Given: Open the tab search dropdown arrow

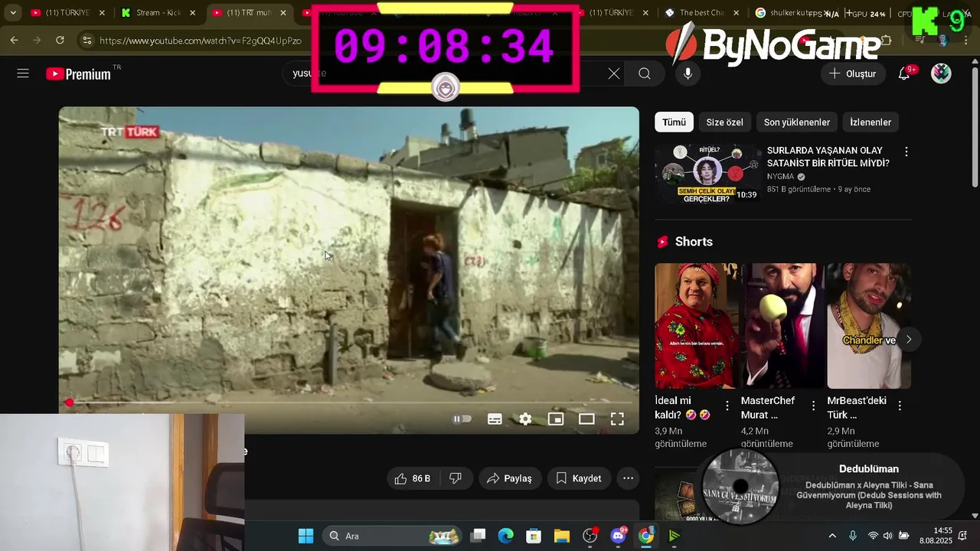Looking at the screenshot, I should click(x=13, y=13).
